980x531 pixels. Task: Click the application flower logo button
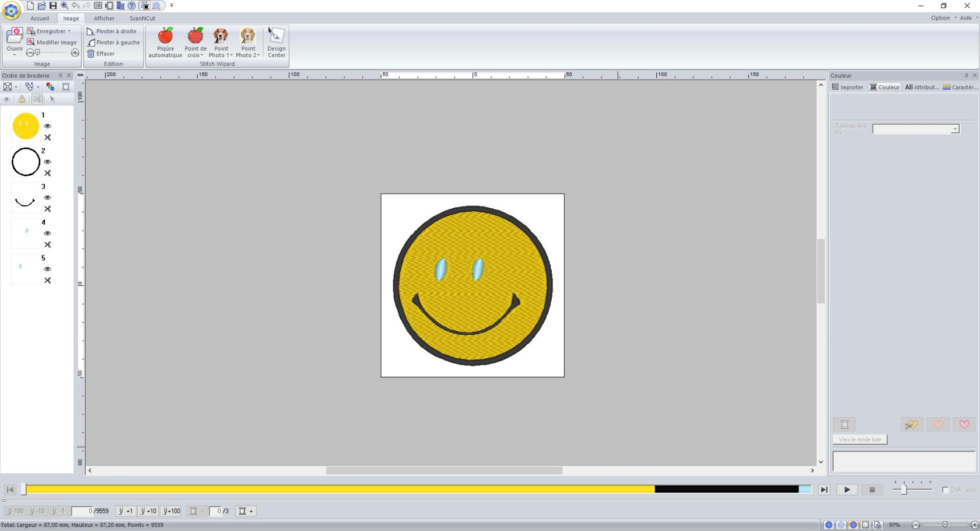11,10
